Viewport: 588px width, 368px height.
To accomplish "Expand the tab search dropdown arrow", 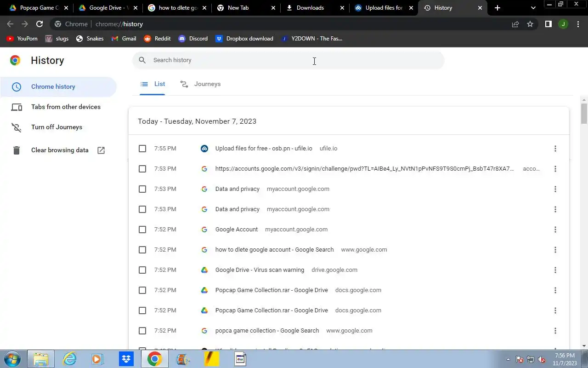I will pyautogui.click(x=533, y=8).
